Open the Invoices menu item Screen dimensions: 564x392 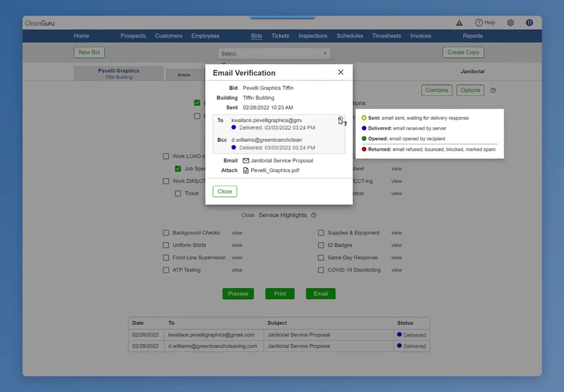[421, 36]
